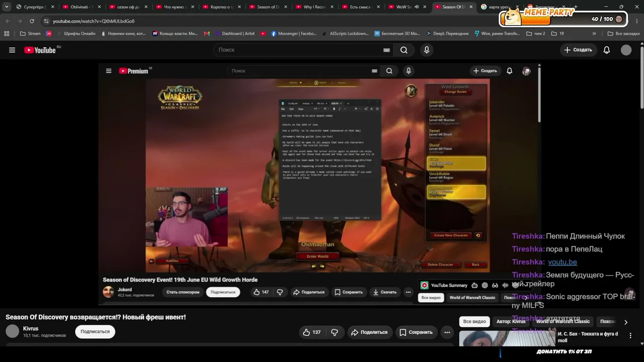The height and width of the screenshot is (362, 644).
Task: Open the 'new 2' bookmarks folder
Action: (x=536, y=34)
